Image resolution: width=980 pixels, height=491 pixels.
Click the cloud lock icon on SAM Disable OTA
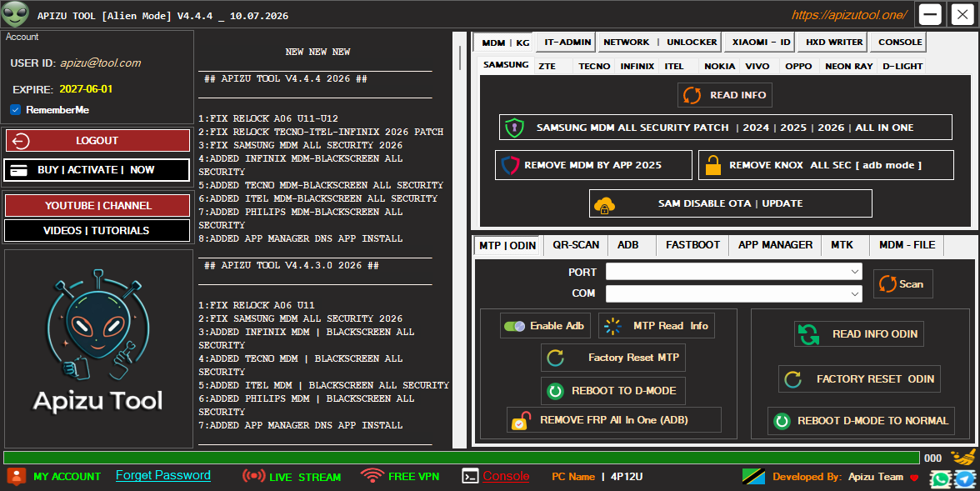604,204
